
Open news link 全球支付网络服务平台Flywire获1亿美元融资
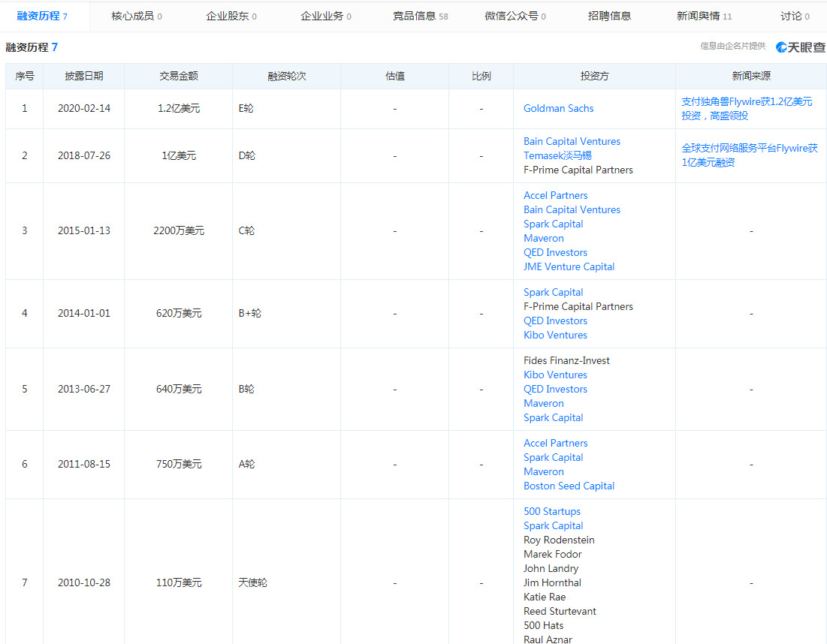point(750,155)
